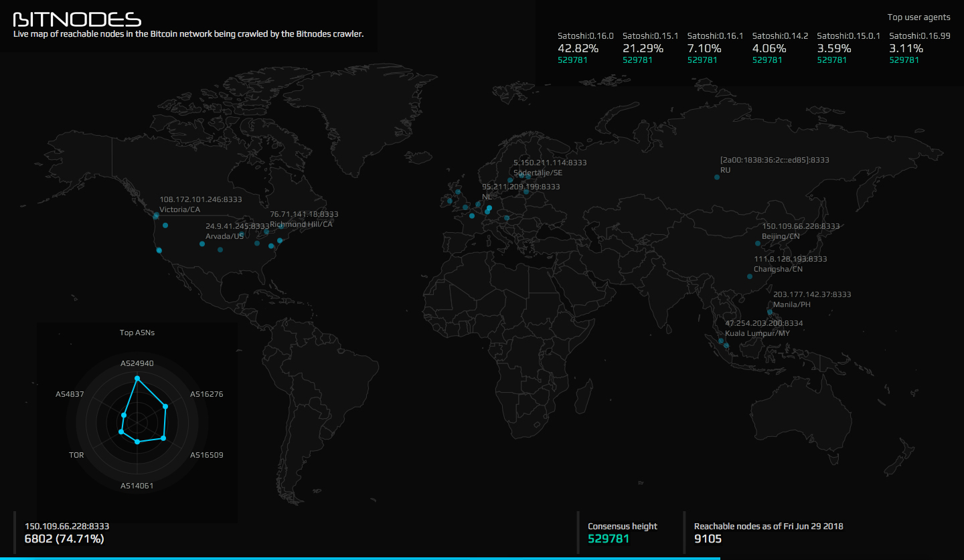Screen dimensions: 964x560
Task: Click node address 150.109.66.228:8333 in status bar
Action: pos(66,526)
